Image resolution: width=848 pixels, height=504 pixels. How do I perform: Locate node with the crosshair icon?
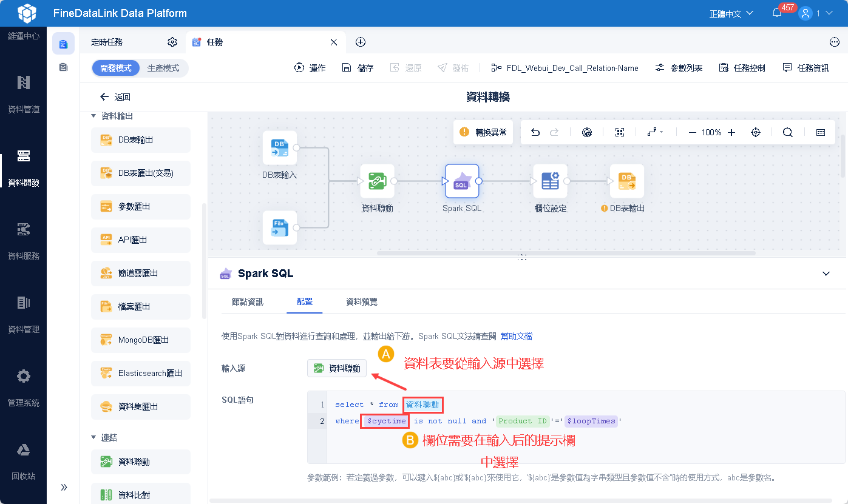756,132
